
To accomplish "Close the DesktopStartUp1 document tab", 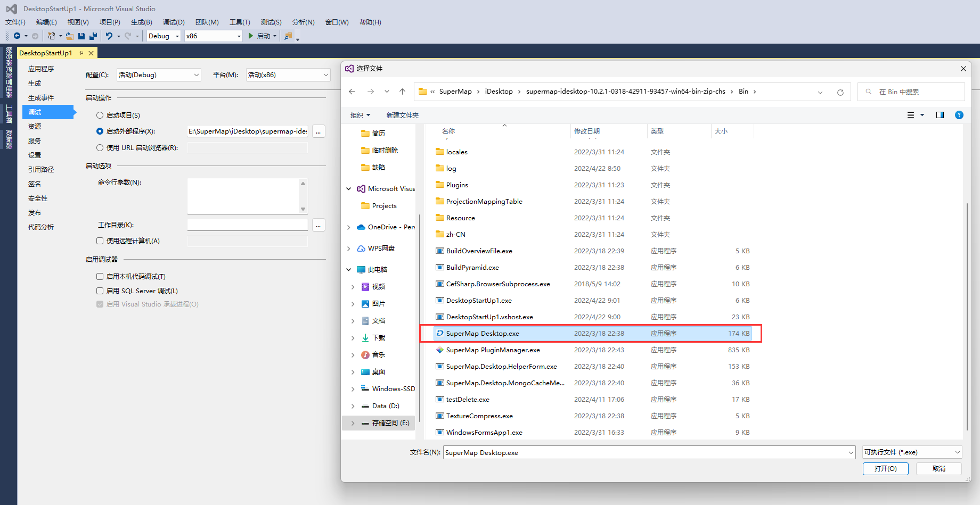I will tap(91, 53).
